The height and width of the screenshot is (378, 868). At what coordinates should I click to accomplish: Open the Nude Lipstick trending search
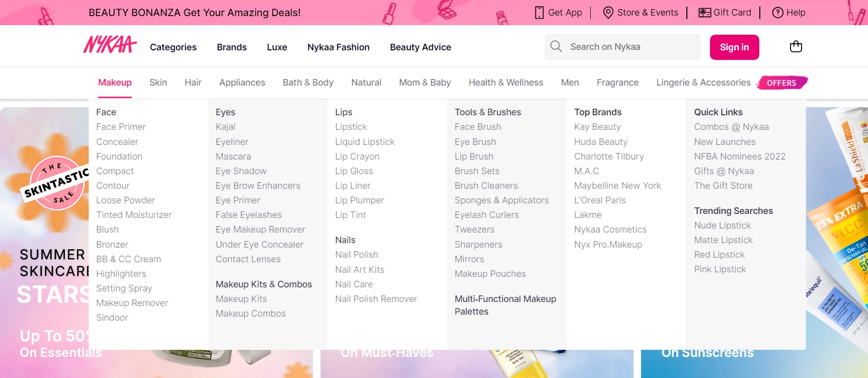click(723, 225)
